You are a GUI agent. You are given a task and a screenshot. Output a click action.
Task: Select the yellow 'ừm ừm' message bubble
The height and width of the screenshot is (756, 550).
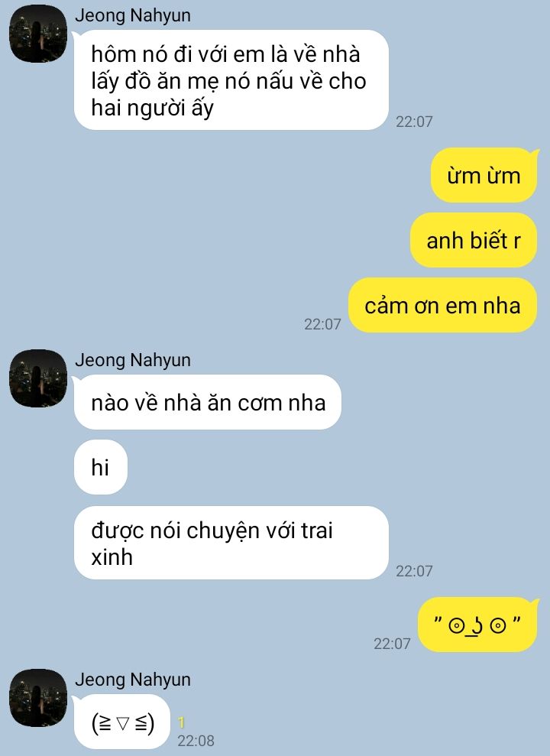pos(484,175)
